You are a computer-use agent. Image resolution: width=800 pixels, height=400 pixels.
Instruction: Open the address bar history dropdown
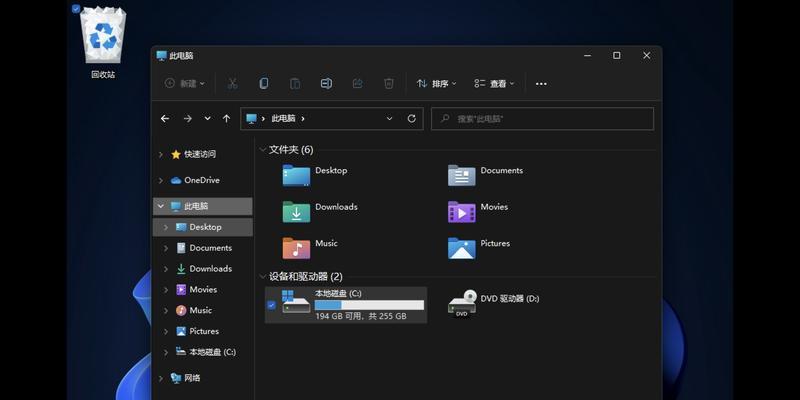point(389,118)
